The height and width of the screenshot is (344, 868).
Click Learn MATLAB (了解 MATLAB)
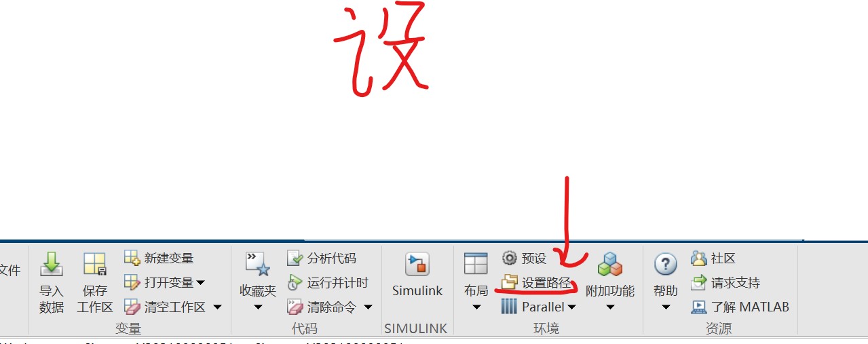point(740,307)
